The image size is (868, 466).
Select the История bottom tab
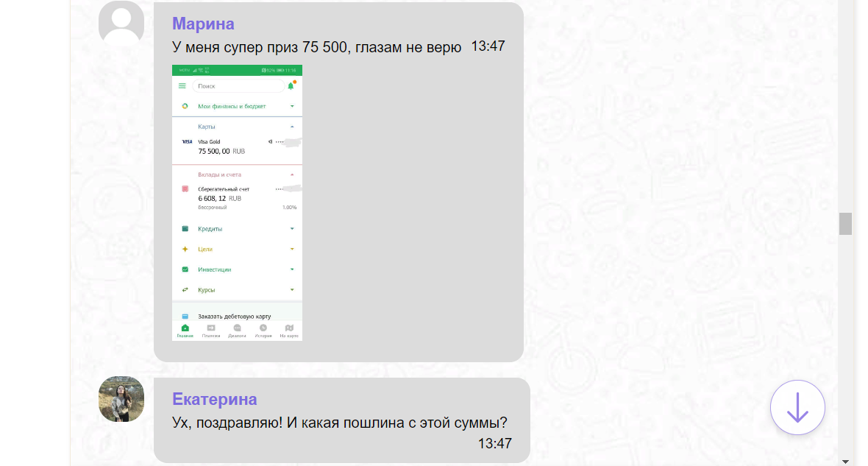click(263, 331)
